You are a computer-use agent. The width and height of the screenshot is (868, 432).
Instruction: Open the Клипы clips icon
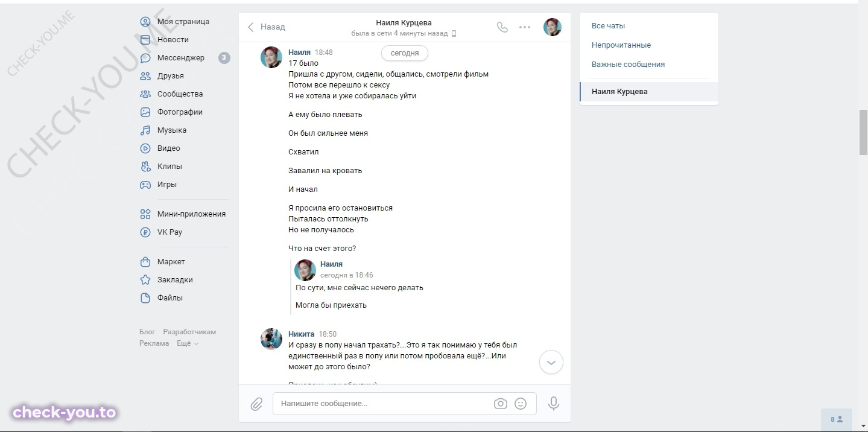click(x=145, y=167)
